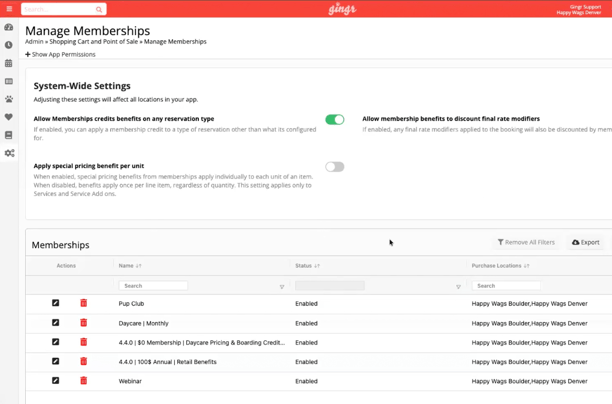The height and width of the screenshot is (404, 612).
Task: Edit the 100$ Annual Retail Benefits membership
Action: pyautogui.click(x=55, y=361)
